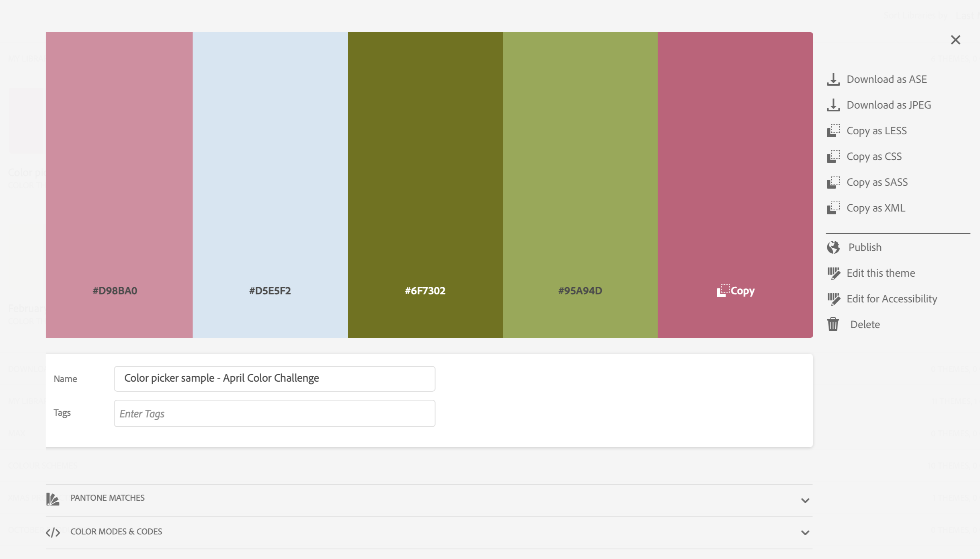
Task: Click the Color Modes & Codes bracket icon
Action: pos(53,532)
